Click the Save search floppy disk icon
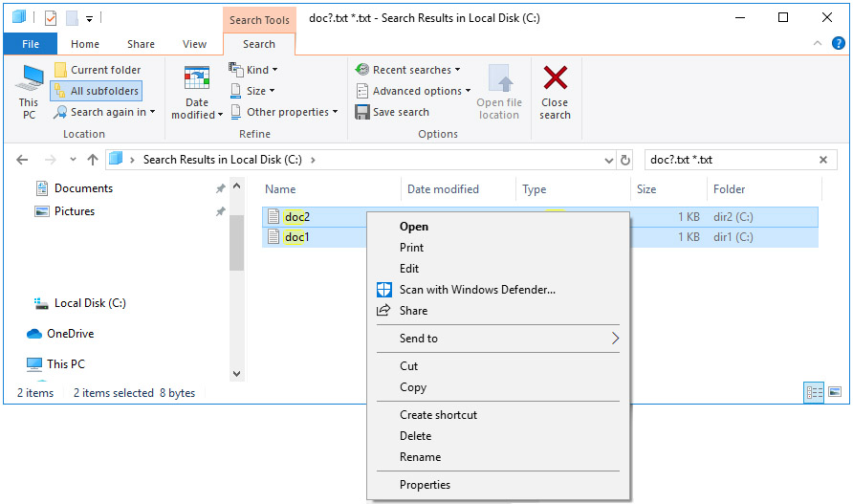Viewport: 853px width, 504px height. pyautogui.click(x=361, y=112)
